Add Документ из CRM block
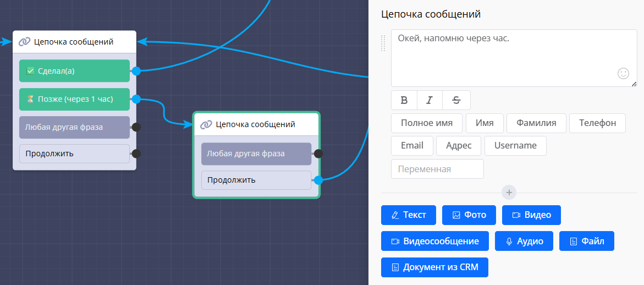Image resolution: width=644 pixels, height=285 pixels. pyautogui.click(x=434, y=267)
